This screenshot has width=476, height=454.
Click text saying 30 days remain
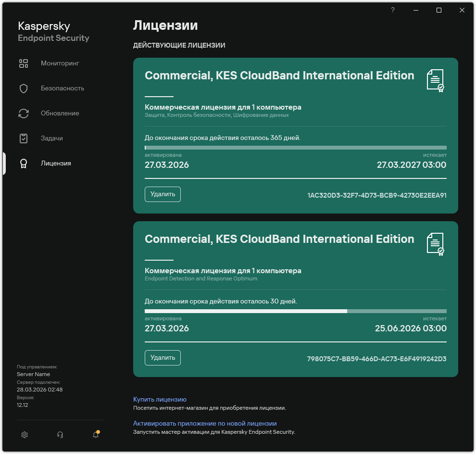point(221,301)
